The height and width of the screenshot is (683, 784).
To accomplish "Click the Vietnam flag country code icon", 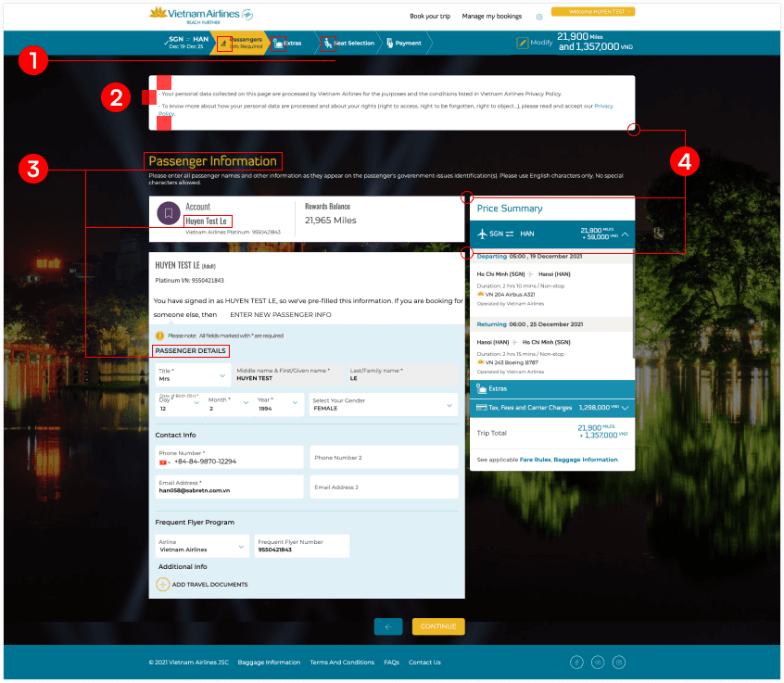I will tap(162, 462).
